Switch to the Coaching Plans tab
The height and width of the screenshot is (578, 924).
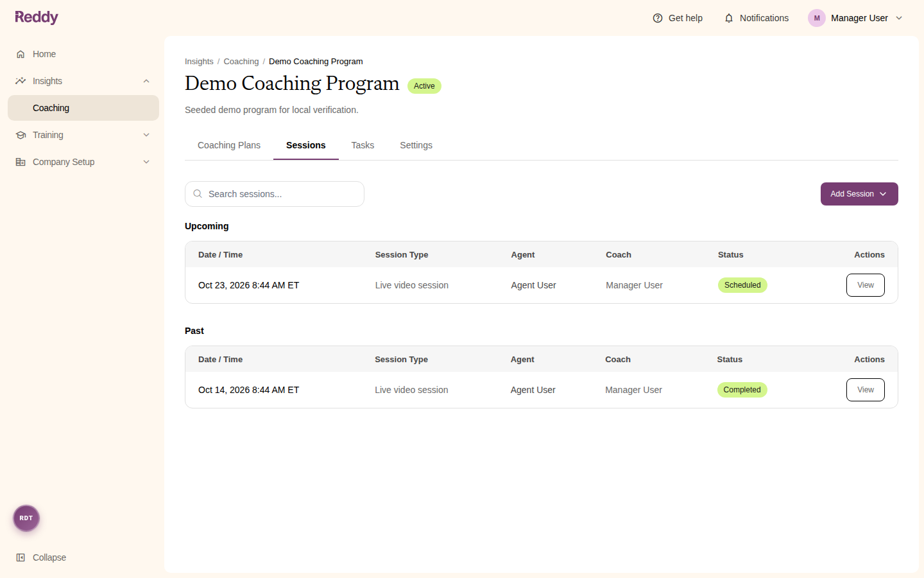(229, 145)
